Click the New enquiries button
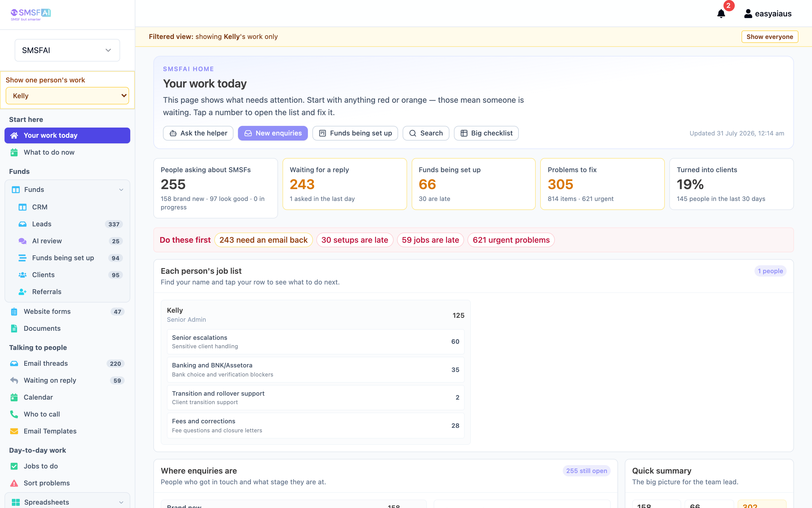812x508 pixels. 273,133
